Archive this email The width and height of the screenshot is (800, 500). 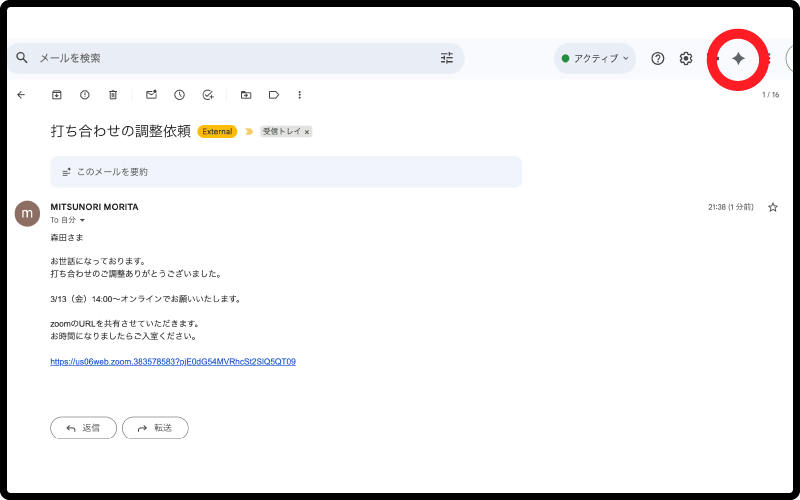pyautogui.click(x=57, y=95)
